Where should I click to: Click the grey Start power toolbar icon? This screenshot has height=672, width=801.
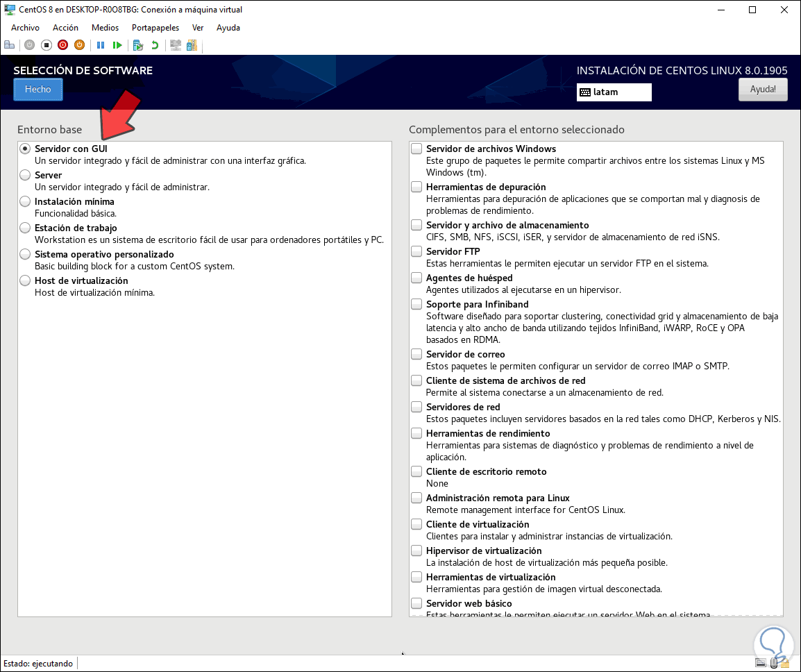[30, 46]
